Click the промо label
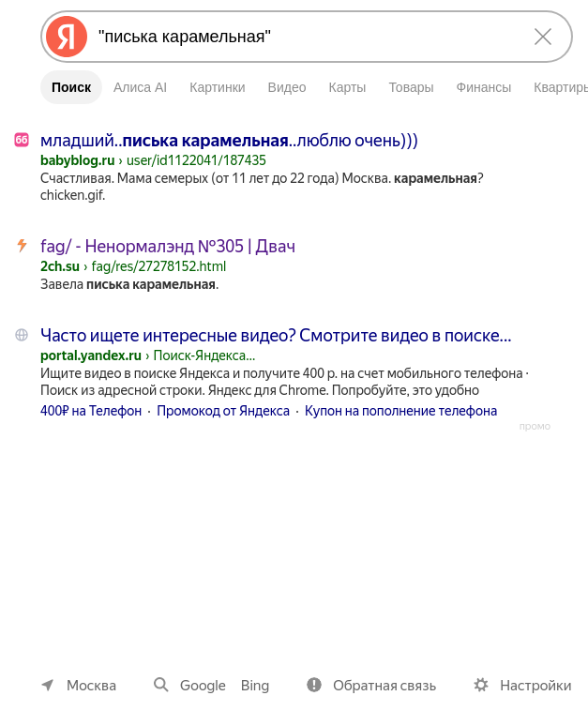Image resolution: width=588 pixels, height=726 pixels. click(535, 426)
